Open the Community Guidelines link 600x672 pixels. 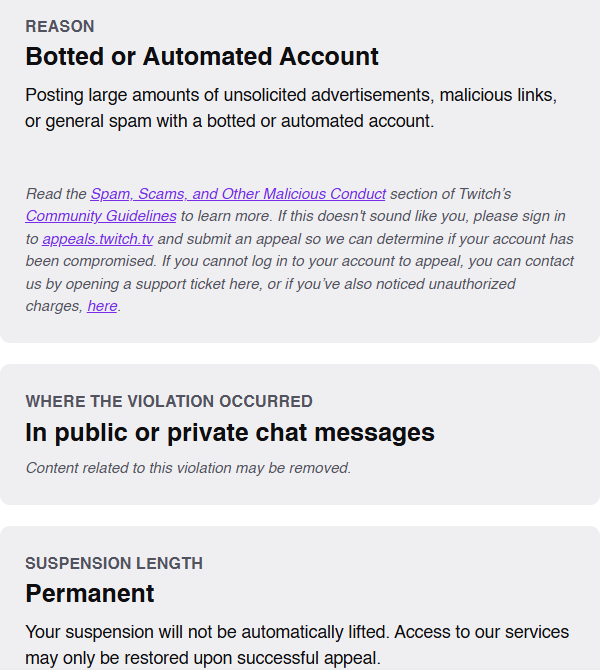pyautogui.click(x=101, y=216)
